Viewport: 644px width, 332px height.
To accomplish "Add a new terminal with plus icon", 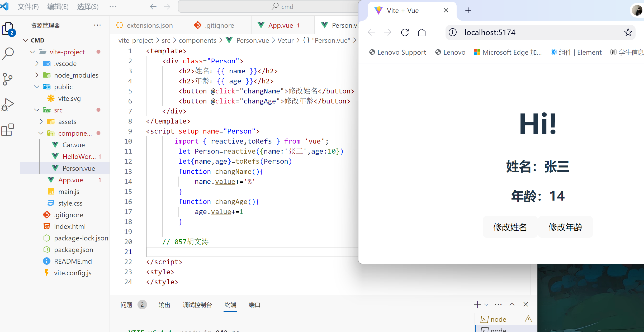I will coord(477,304).
